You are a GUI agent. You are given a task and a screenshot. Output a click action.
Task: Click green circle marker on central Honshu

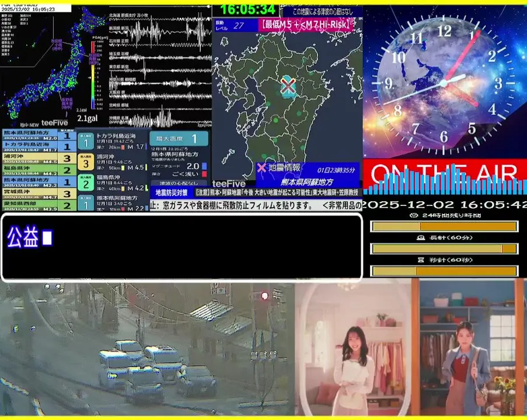(x=58, y=82)
